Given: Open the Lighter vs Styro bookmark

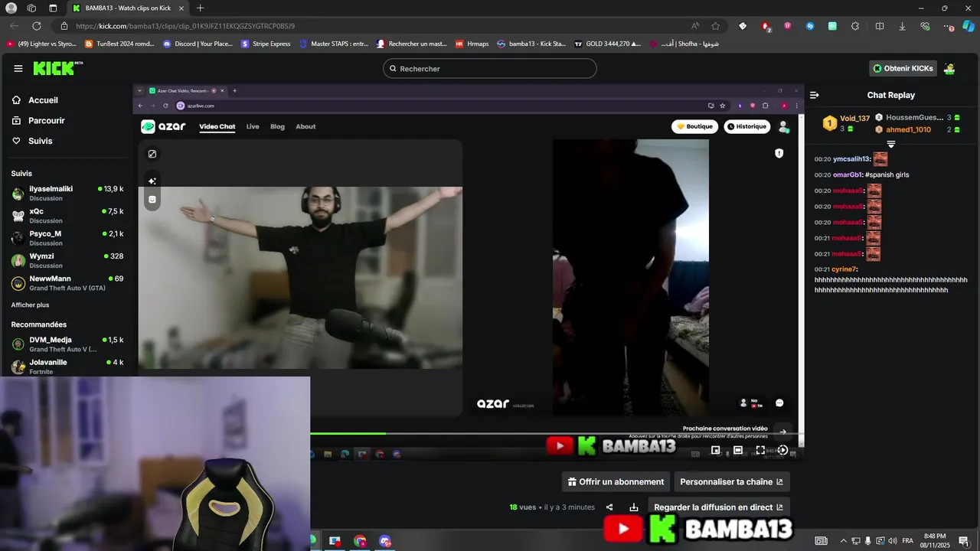Looking at the screenshot, I should coord(41,44).
